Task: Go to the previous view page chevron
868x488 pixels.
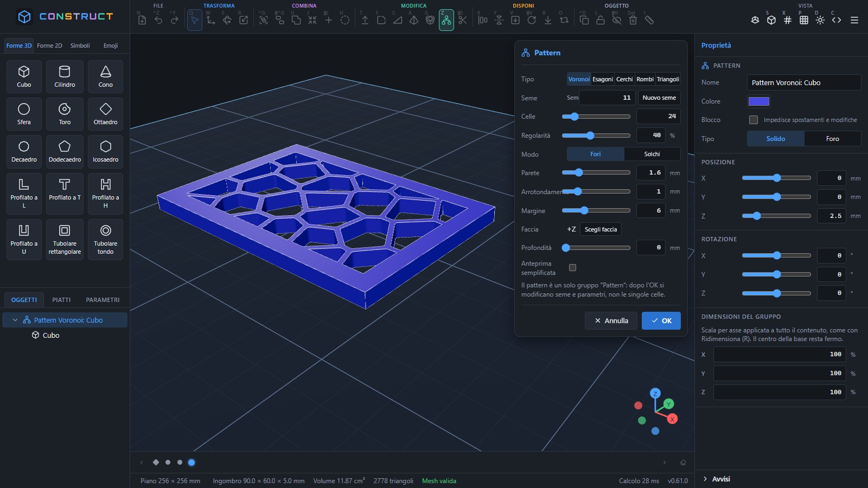Action: click(x=142, y=463)
